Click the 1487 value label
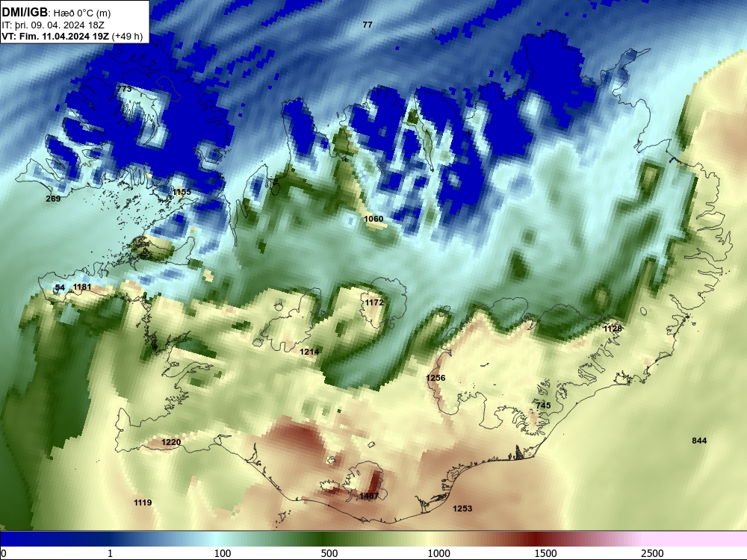Screen dimensions: 747x560 pyautogui.click(x=369, y=496)
